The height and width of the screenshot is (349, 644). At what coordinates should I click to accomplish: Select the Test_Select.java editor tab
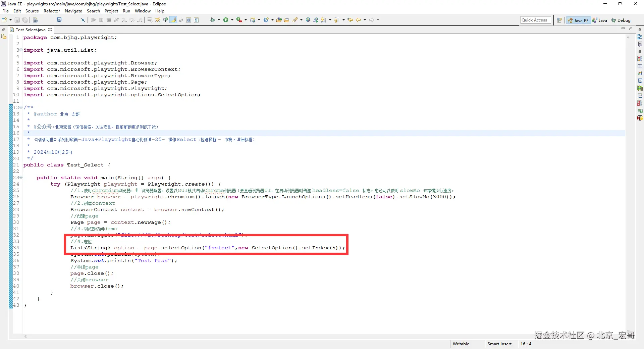click(x=30, y=30)
